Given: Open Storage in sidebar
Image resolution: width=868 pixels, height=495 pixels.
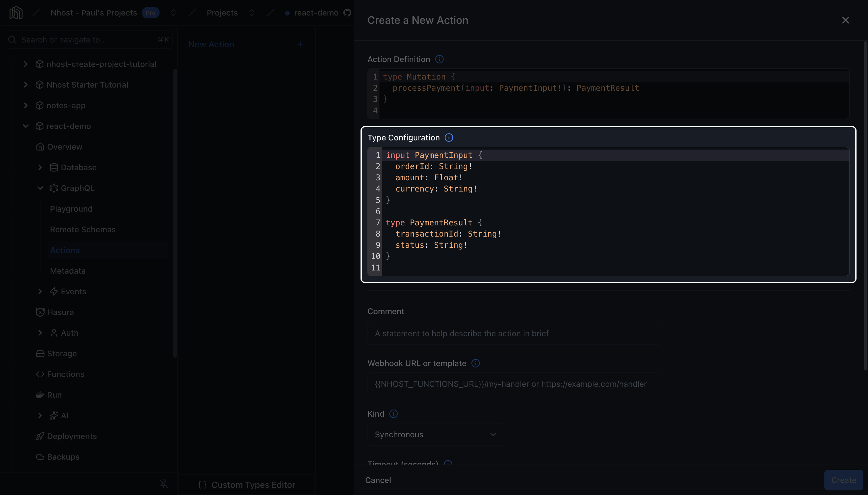Looking at the screenshot, I should (x=61, y=353).
